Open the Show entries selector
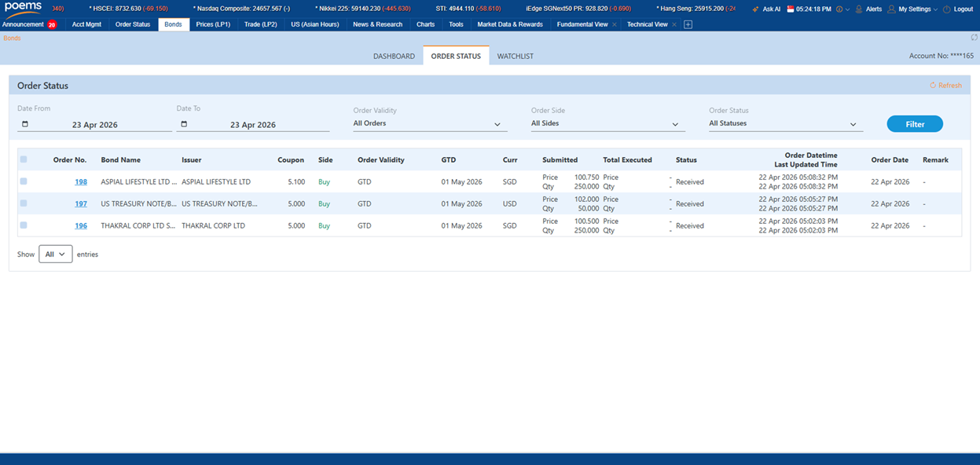This screenshot has height=465, width=980. click(55, 254)
